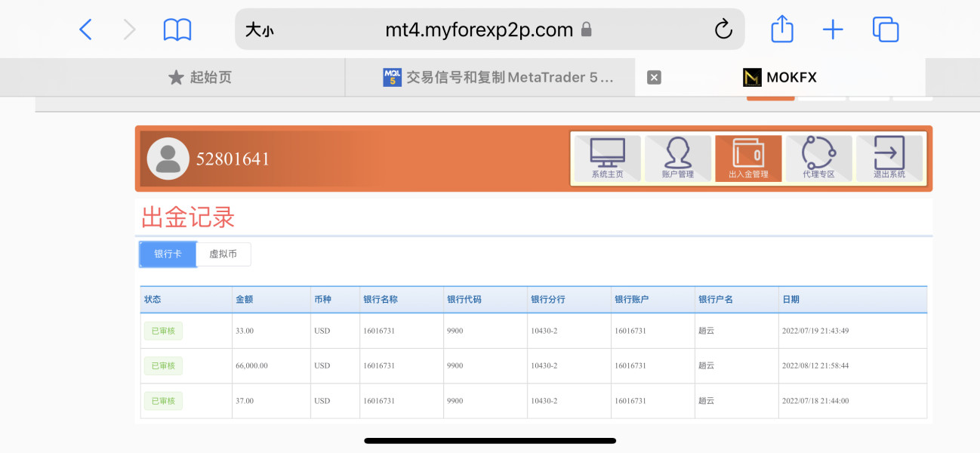
Task: Click the amount 37.00
Action: [x=245, y=401]
